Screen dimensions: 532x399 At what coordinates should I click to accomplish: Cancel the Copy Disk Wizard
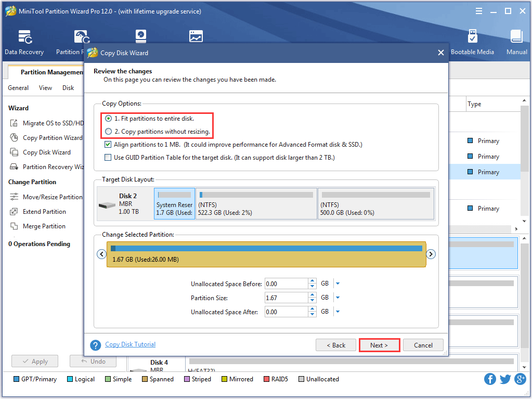coord(423,345)
